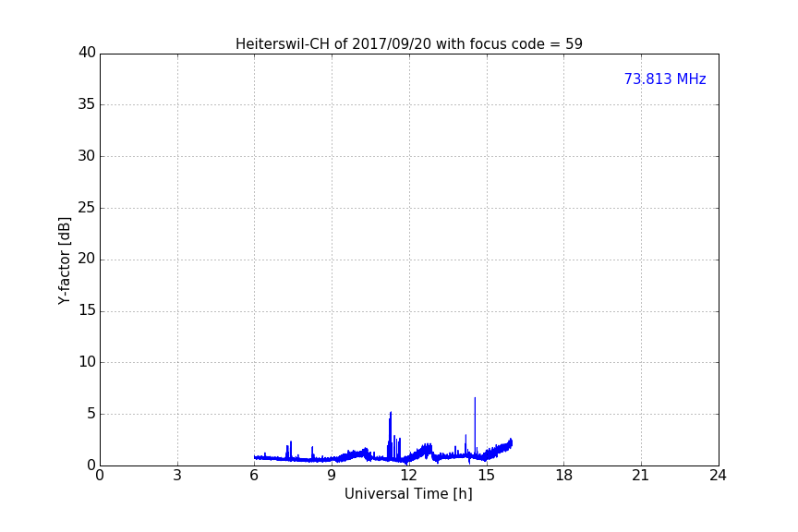Click the 'Y-factor [dB]' axis label

coord(64,260)
